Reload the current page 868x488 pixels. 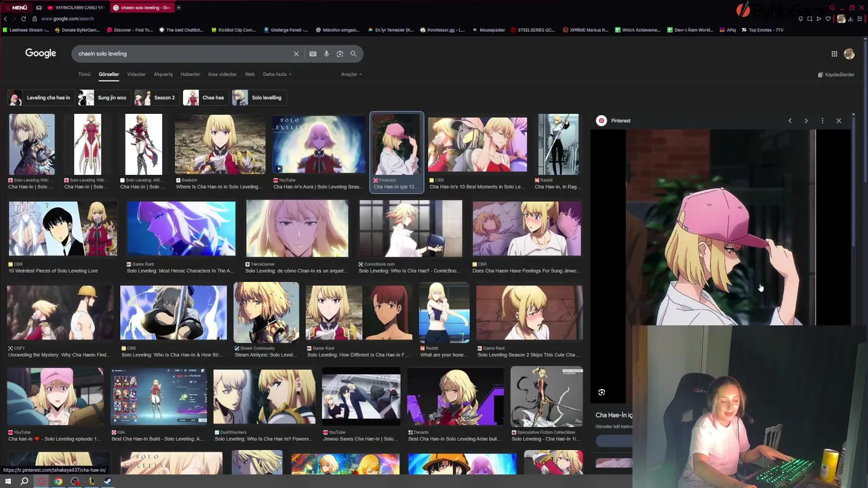coord(24,18)
